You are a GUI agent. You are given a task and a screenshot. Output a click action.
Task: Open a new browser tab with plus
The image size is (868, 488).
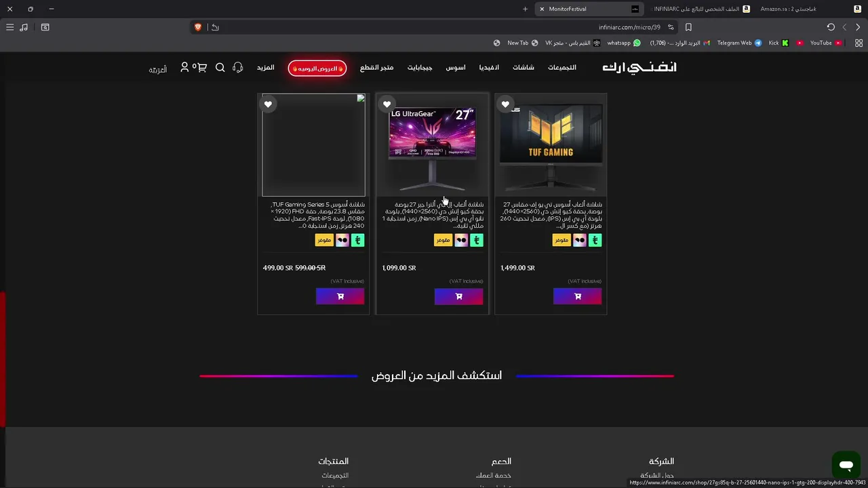coord(525,9)
